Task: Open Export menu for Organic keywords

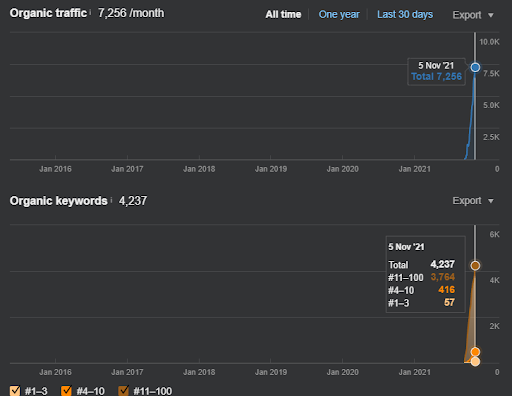Action: 473,201
